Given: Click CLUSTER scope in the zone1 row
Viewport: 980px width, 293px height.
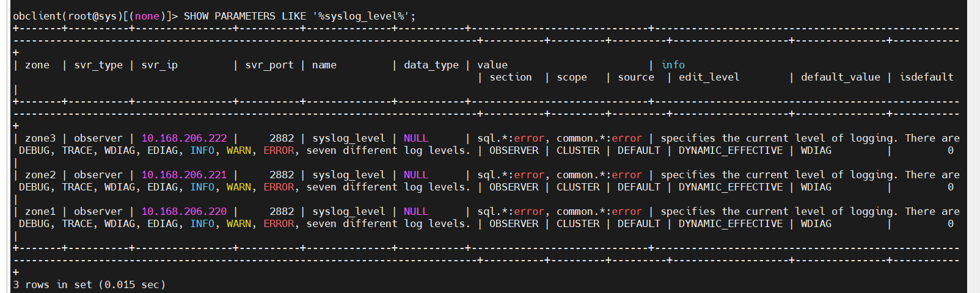Looking at the screenshot, I should click(x=578, y=224).
